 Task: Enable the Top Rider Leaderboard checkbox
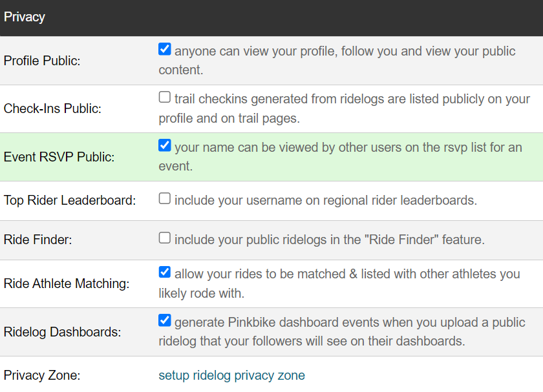pyautogui.click(x=164, y=198)
